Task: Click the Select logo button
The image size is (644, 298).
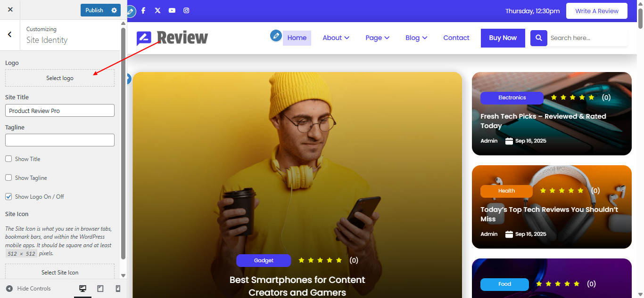Action: click(x=60, y=78)
